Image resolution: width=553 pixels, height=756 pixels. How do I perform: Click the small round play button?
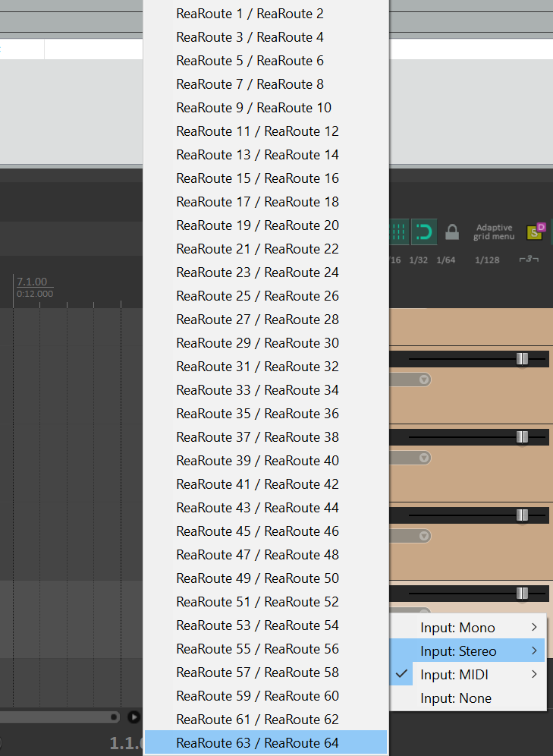tap(134, 717)
